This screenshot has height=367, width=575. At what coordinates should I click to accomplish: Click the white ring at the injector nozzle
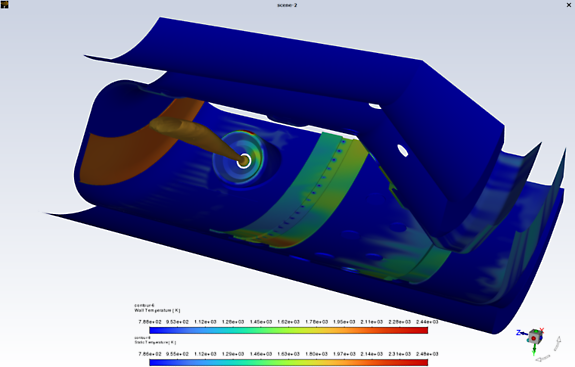click(244, 161)
